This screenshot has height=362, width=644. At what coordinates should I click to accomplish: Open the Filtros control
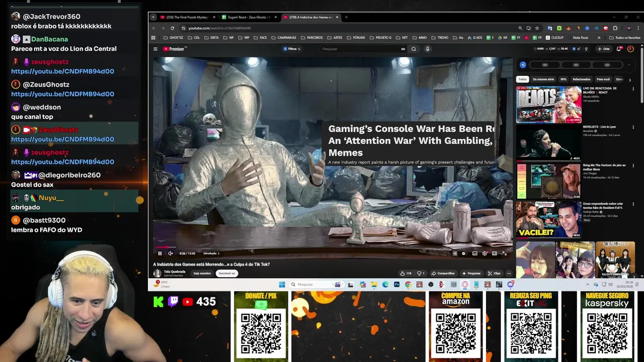[x=292, y=49]
